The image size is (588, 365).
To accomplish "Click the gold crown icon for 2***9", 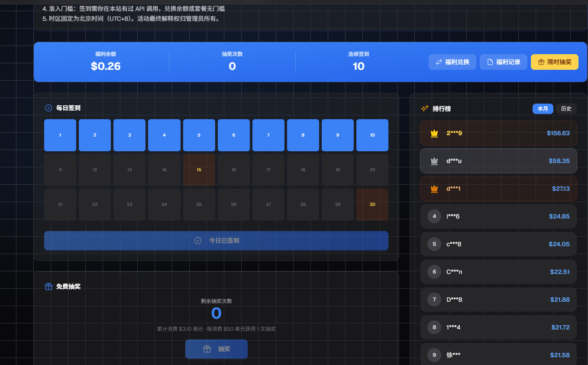I will pyautogui.click(x=435, y=133).
